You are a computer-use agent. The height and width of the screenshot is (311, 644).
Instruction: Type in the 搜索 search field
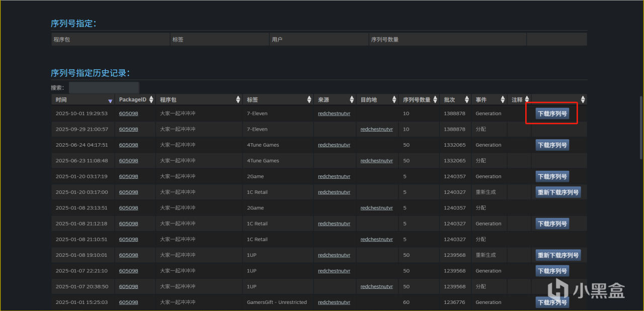pos(104,88)
